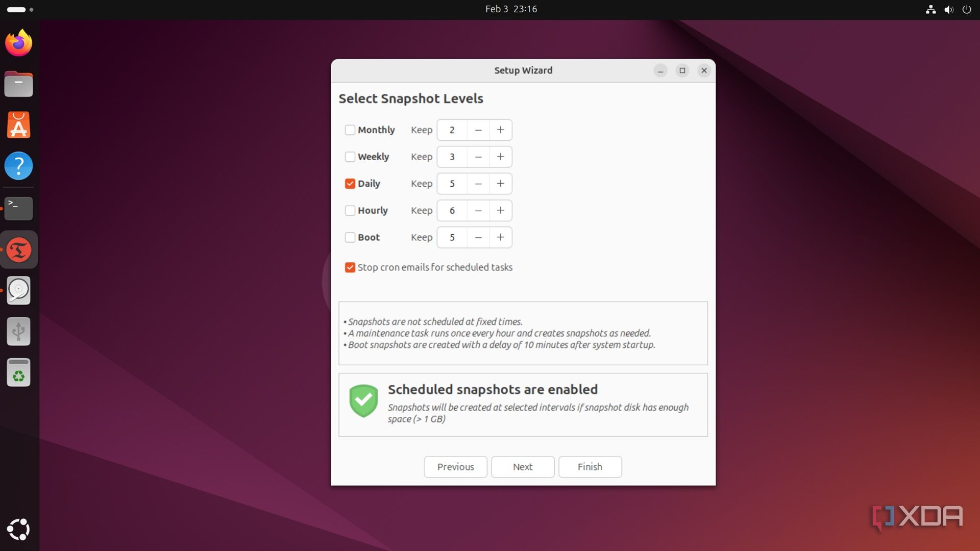Screen dimensions: 980x551
Task: Click the Boot keep value field
Action: (x=452, y=237)
